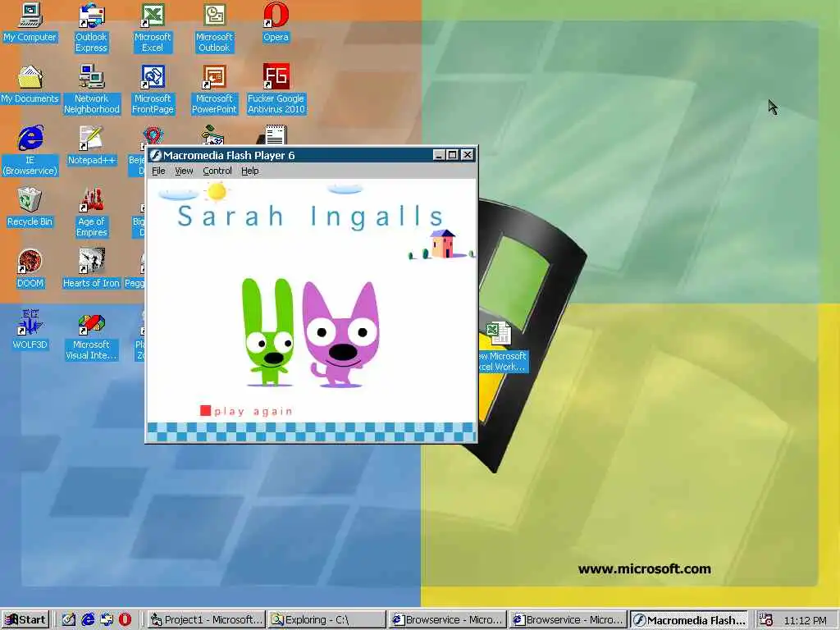Activate the first Browservice taskbar button

pos(448,620)
